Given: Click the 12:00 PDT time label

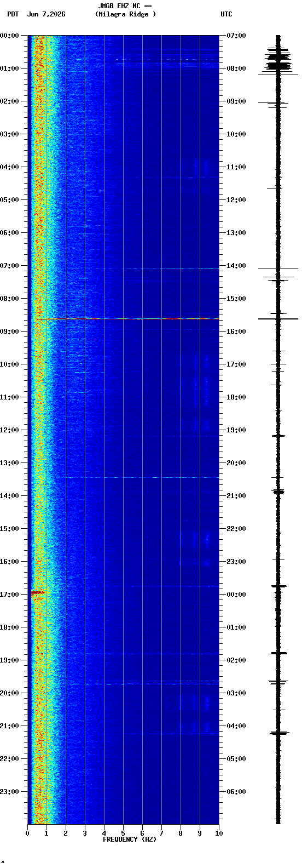Looking at the screenshot, I should click(x=9, y=430).
